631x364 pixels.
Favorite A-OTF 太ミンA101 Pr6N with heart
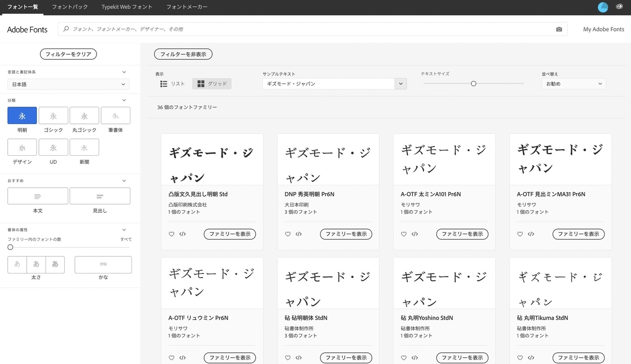[x=403, y=234]
